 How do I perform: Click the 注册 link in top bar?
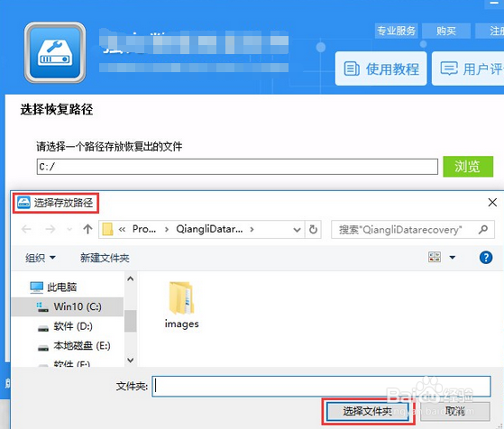490,31
